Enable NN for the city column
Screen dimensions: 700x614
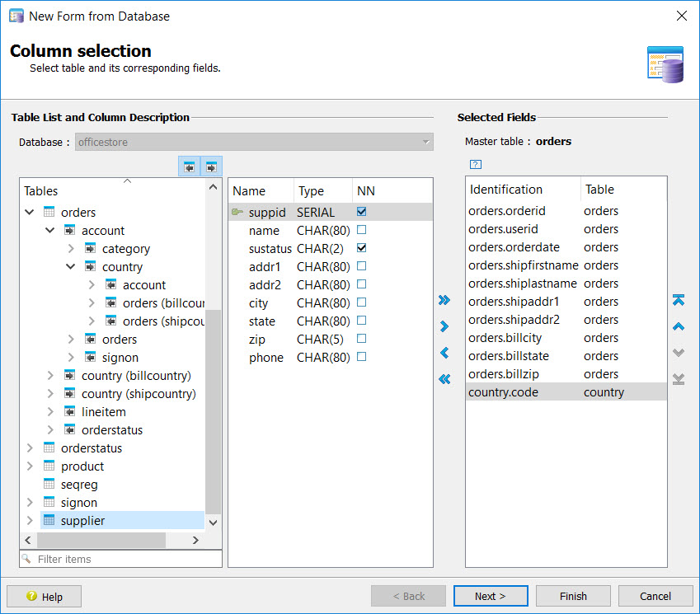362,302
